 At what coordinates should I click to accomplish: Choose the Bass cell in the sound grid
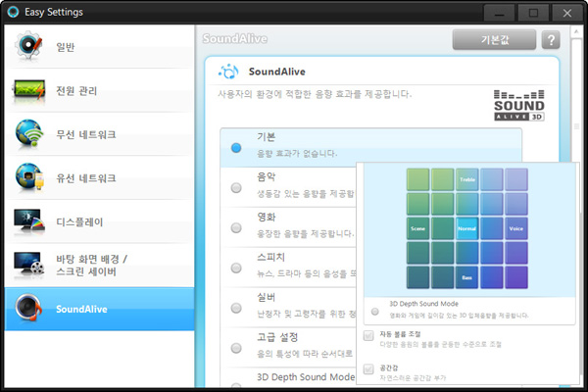[x=466, y=277]
